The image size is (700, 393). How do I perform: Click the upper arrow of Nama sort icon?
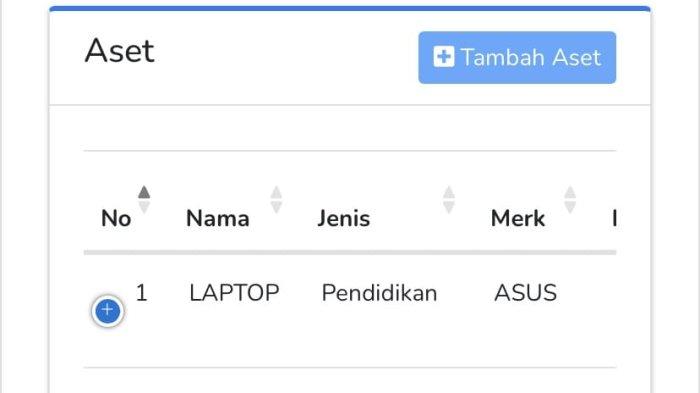click(x=276, y=192)
